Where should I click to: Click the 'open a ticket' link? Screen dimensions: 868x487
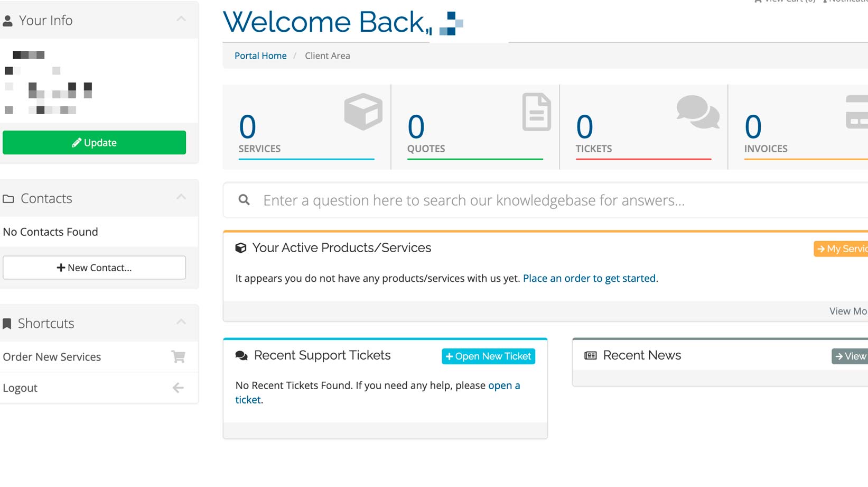[x=503, y=385]
